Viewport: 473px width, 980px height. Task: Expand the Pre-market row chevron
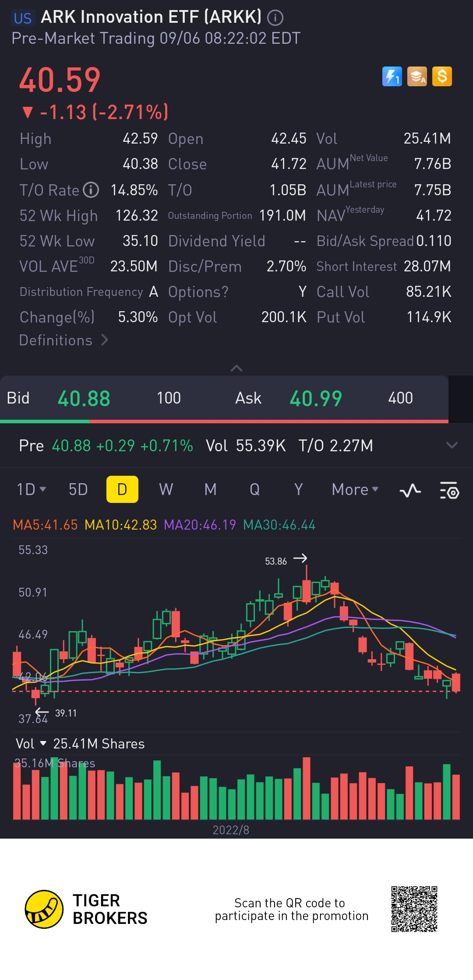pos(452,446)
